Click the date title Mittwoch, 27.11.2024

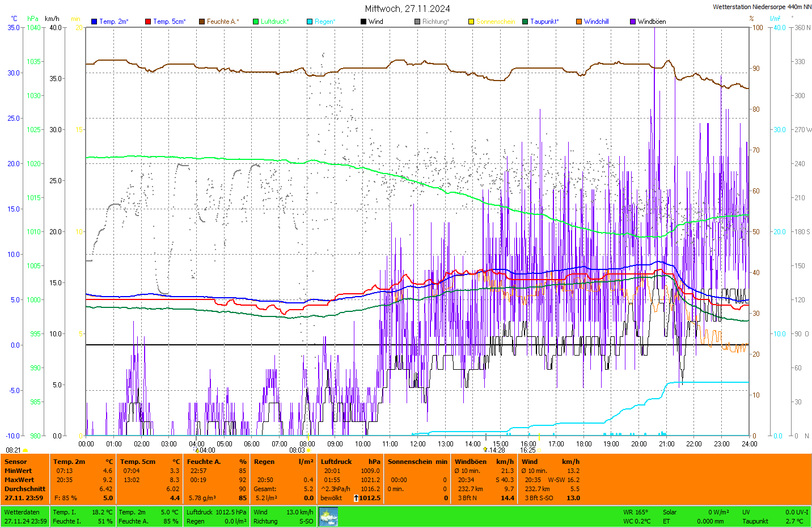407,9
